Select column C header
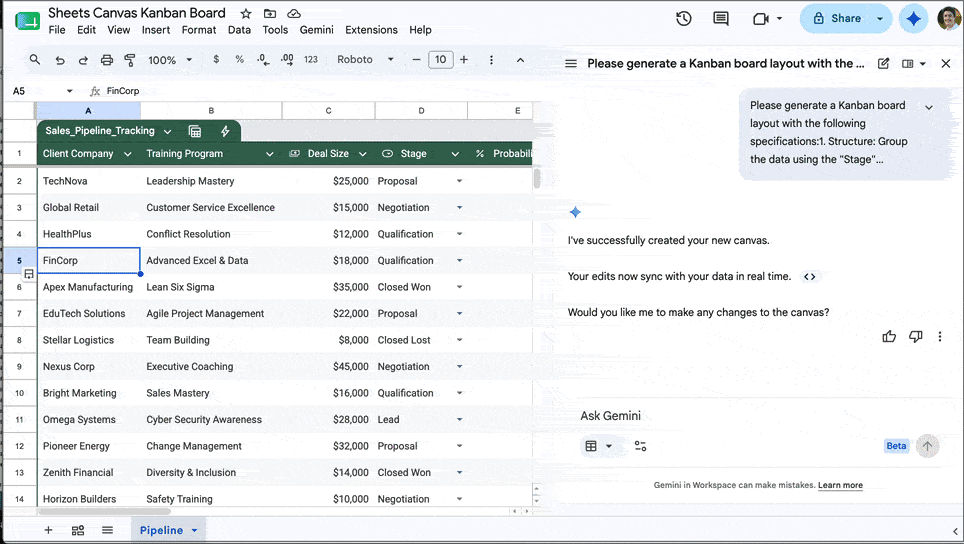The width and height of the screenshot is (964, 544). pos(328,111)
